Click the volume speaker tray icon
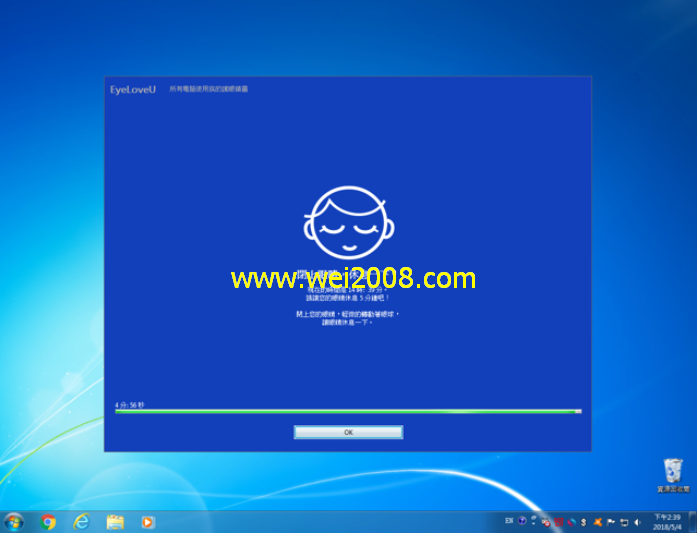The width and height of the screenshot is (697, 533). point(637,522)
